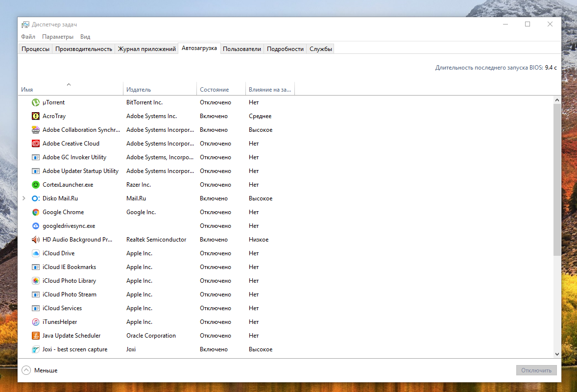
Task: Select the Google Chrome icon
Action: pos(35,212)
